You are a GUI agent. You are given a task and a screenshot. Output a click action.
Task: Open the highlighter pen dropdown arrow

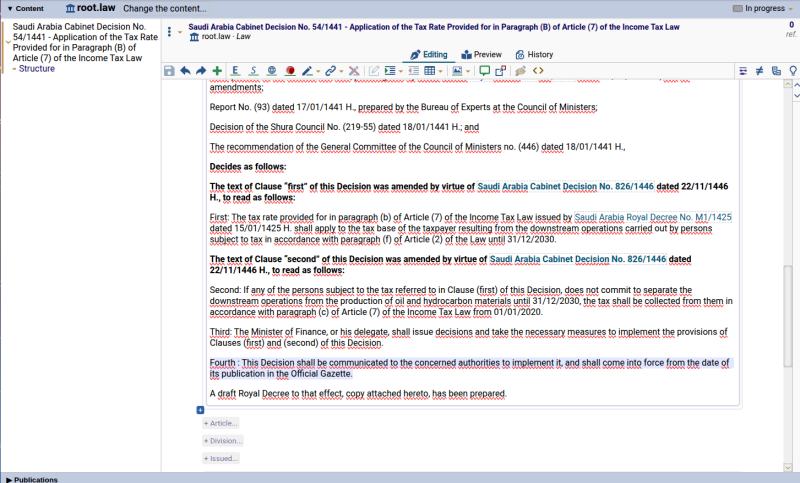(318, 71)
